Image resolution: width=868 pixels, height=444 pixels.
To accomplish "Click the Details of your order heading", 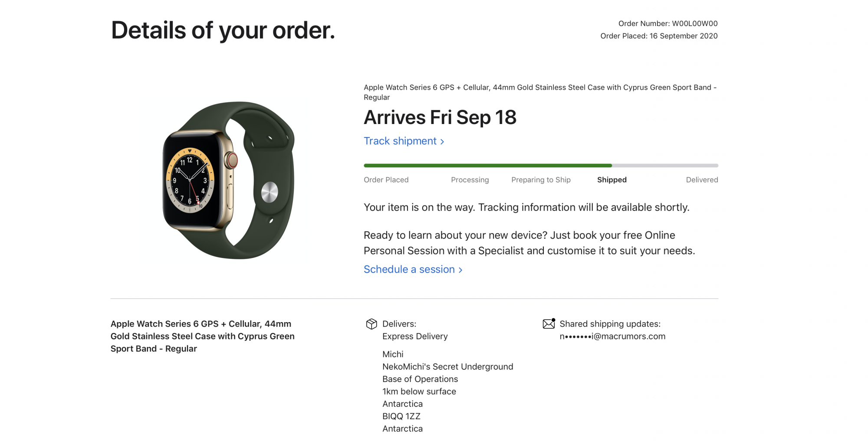I will pyautogui.click(x=223, y=30).
